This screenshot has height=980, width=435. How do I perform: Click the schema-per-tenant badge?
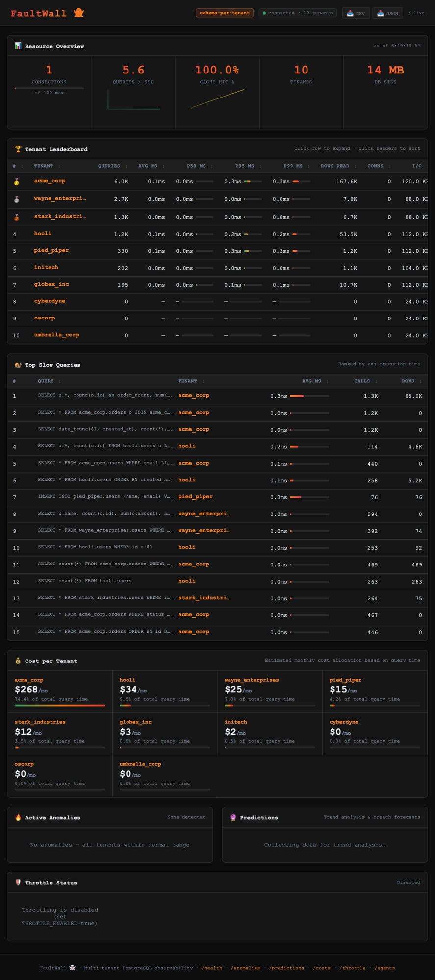coord(225,13)
